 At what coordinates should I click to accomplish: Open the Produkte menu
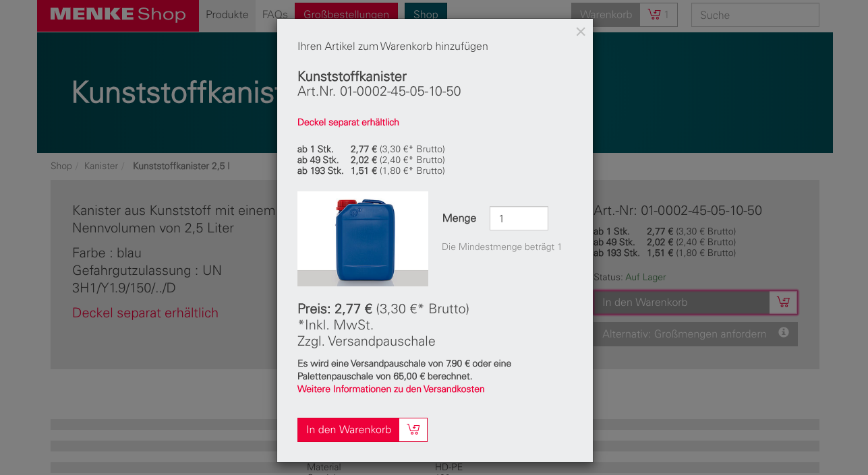227,15
